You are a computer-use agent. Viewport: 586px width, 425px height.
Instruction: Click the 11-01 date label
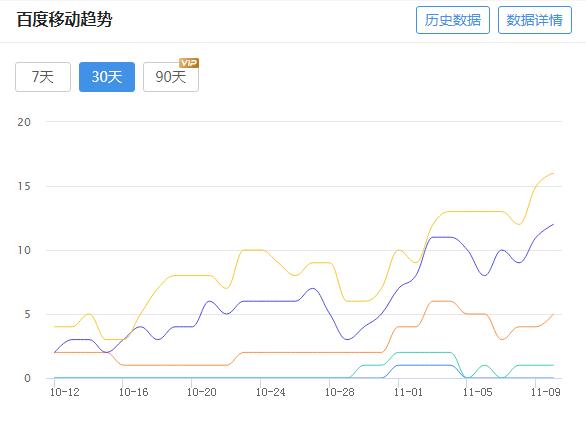coord(408,392)
